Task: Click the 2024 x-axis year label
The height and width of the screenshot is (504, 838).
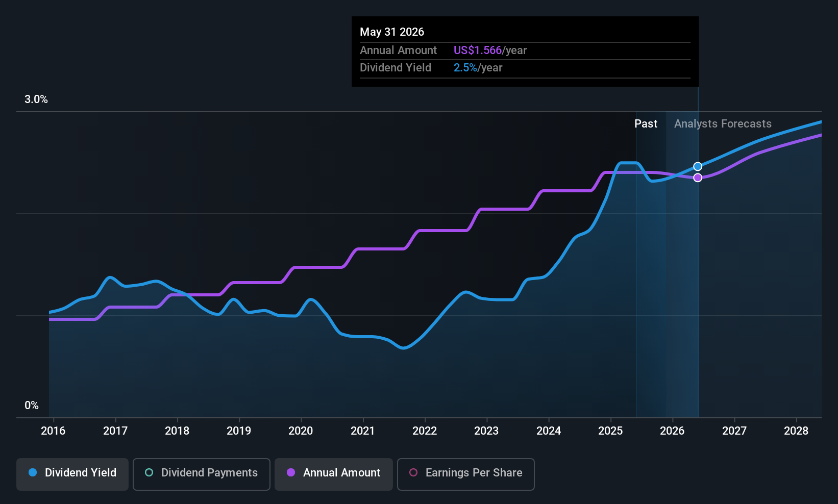Action: [549, 431]
